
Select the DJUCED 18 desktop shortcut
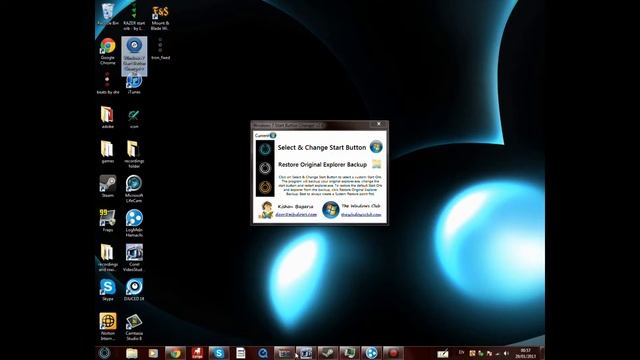(134, 289)
